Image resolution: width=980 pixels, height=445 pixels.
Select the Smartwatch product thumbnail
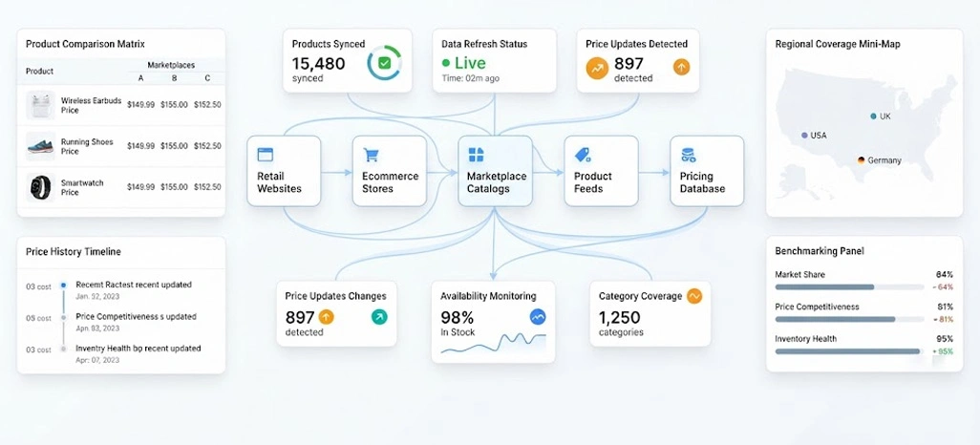41,187
